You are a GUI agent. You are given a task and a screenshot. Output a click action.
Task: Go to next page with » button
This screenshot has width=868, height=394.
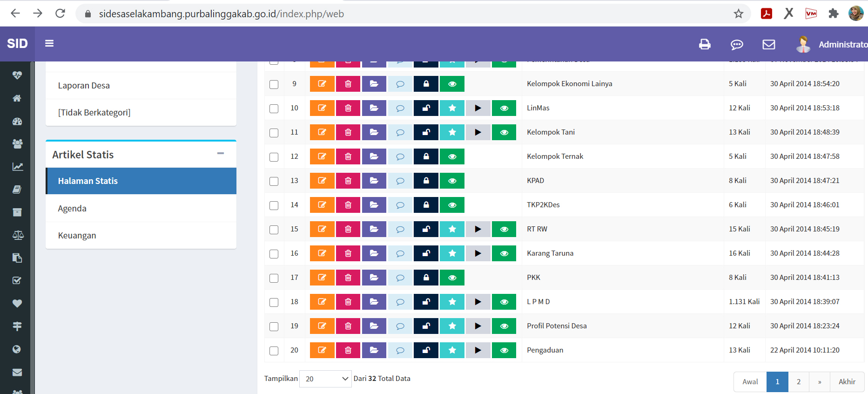pos(820,382)
